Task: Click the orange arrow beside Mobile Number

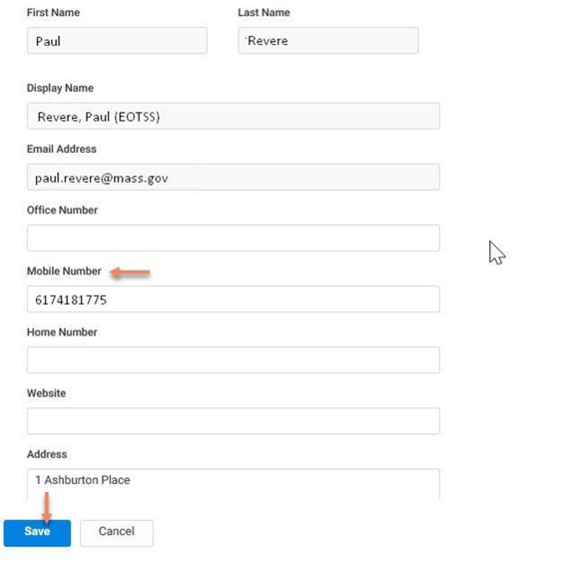Action: (130, 272)
